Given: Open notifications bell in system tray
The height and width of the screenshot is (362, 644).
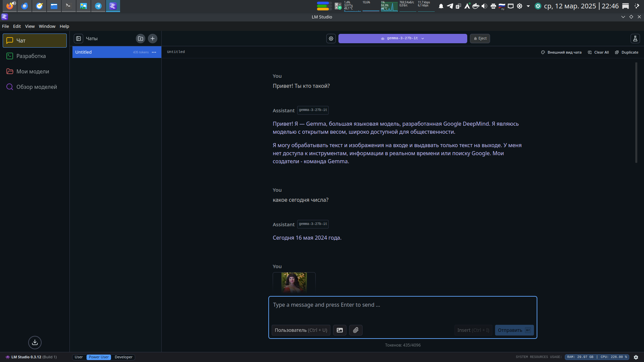Looking at the screenshot, I should 441,6.
